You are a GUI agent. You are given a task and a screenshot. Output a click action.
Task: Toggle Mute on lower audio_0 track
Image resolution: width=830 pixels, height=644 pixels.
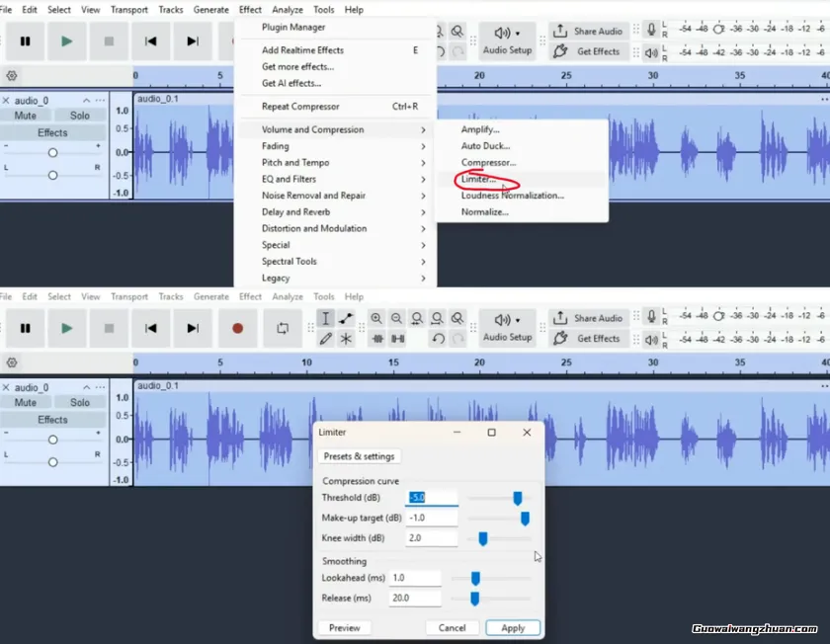26,402
